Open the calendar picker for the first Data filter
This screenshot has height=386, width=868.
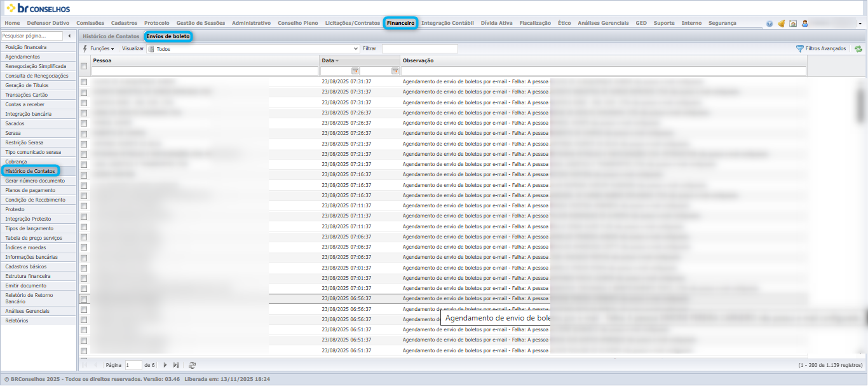coord(355,71)
